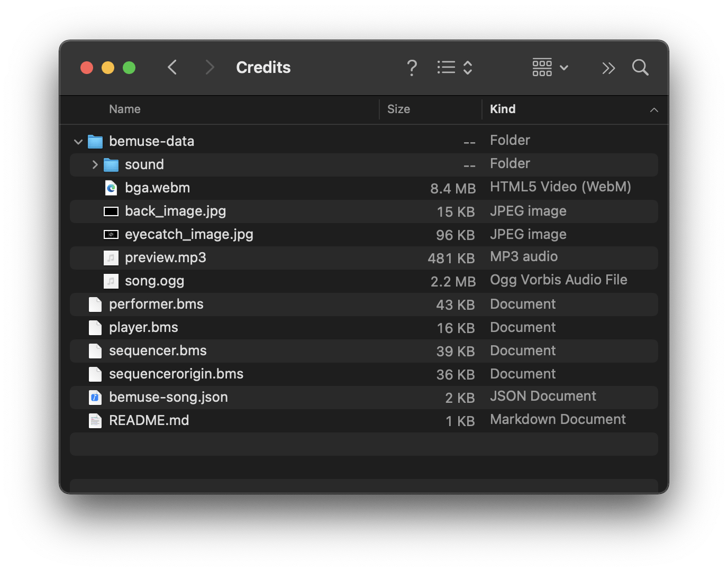Image resolution: width=728 pixels, height=572 pixels.
Task: Expand the sound folder
Action: click(94, 164)
